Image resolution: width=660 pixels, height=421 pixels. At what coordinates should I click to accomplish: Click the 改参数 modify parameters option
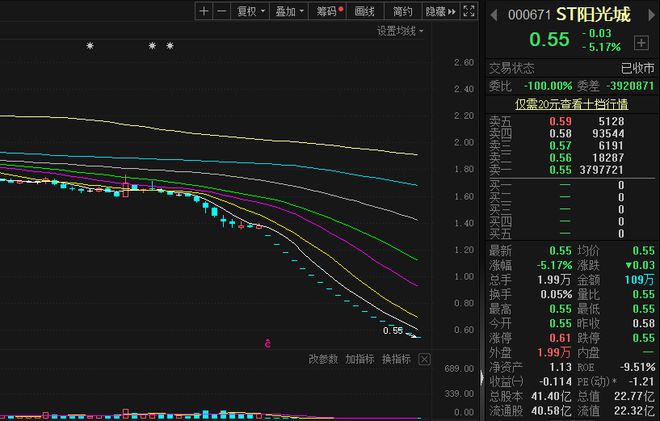pos(323,359)
